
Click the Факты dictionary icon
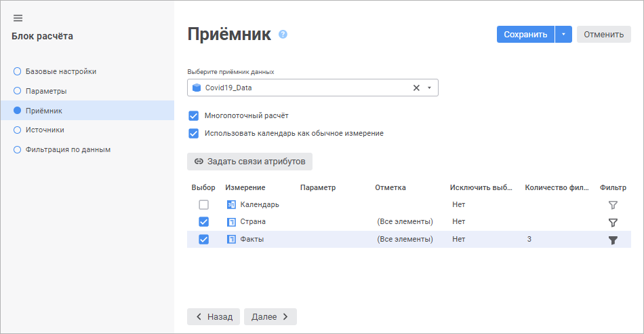click(x=232, y=240)
